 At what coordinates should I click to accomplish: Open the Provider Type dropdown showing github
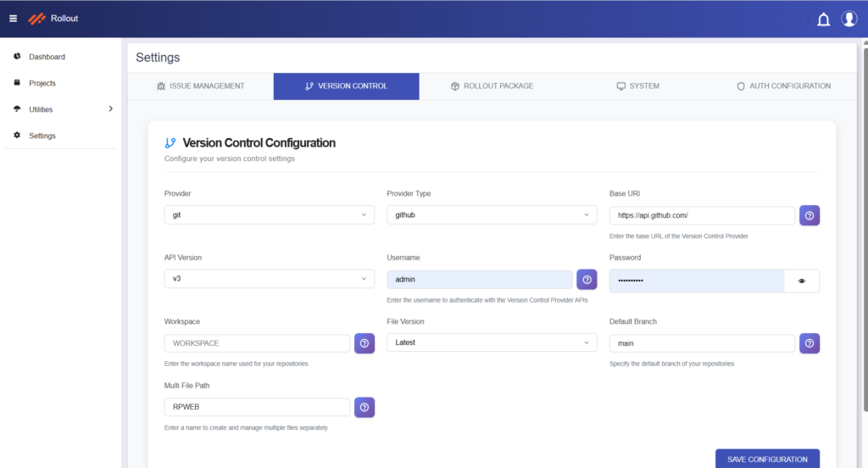coord(492,214)
